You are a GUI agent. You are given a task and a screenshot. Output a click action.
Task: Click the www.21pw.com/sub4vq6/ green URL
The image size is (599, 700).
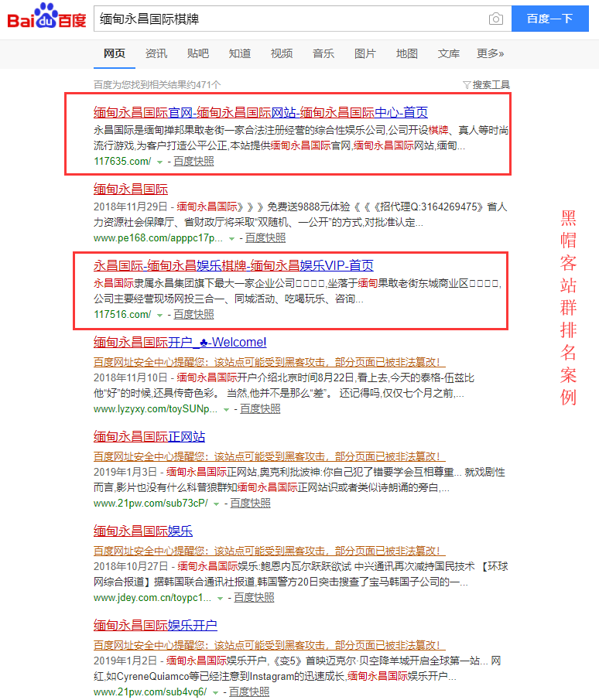coord(150,691)
